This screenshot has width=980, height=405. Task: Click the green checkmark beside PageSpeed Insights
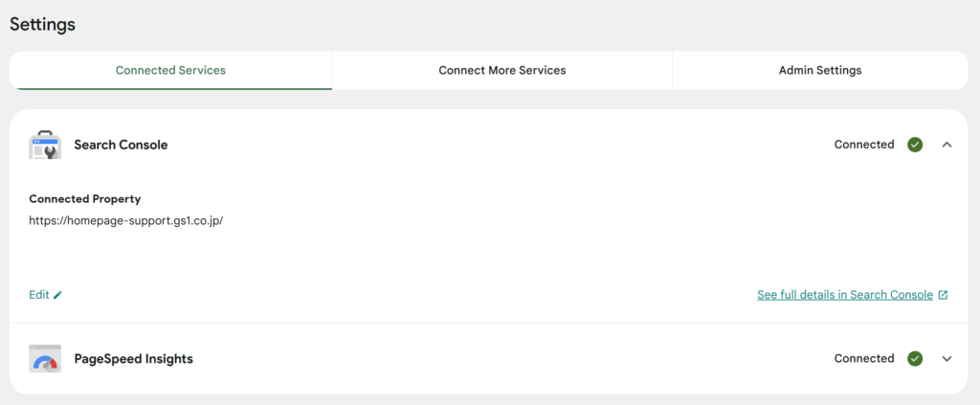coord(915,359)
